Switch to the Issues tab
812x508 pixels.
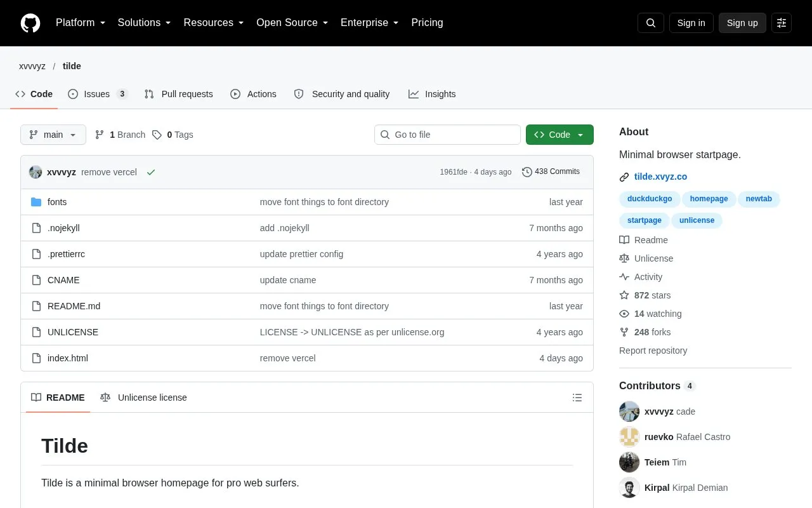pyautogui.click(x=98, y=94)
